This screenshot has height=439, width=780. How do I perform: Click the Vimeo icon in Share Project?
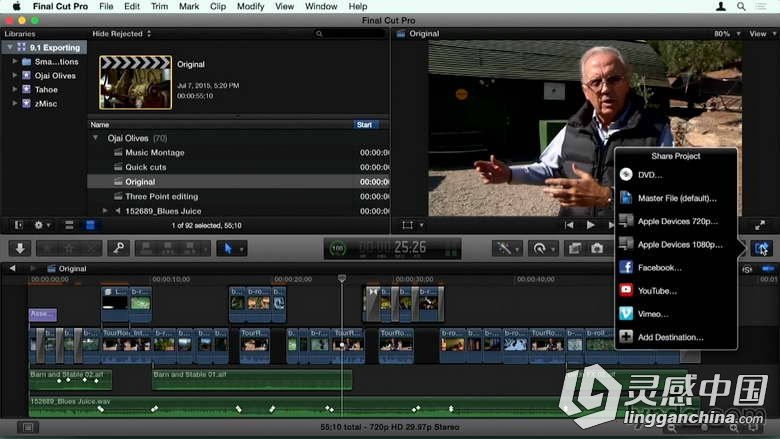point(626,313)
